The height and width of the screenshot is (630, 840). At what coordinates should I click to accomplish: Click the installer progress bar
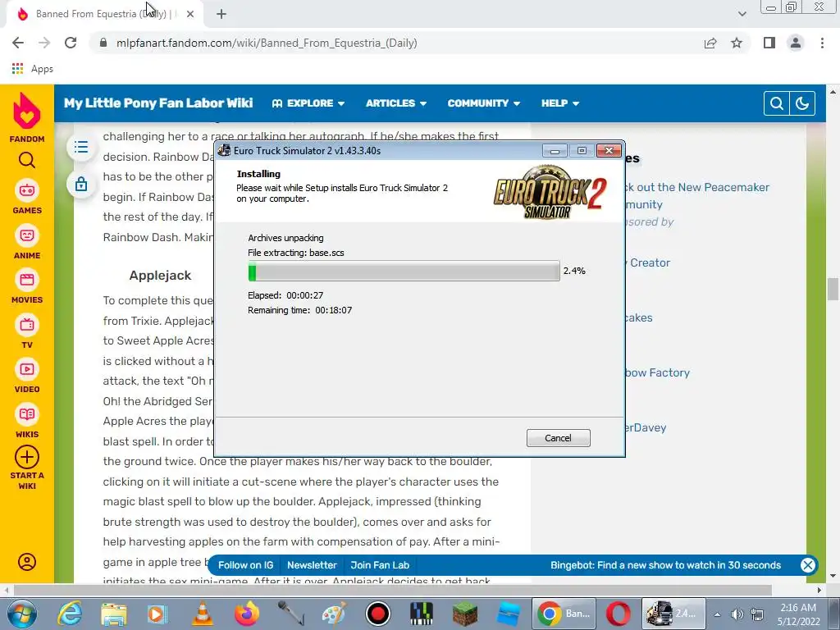[404, 271]
